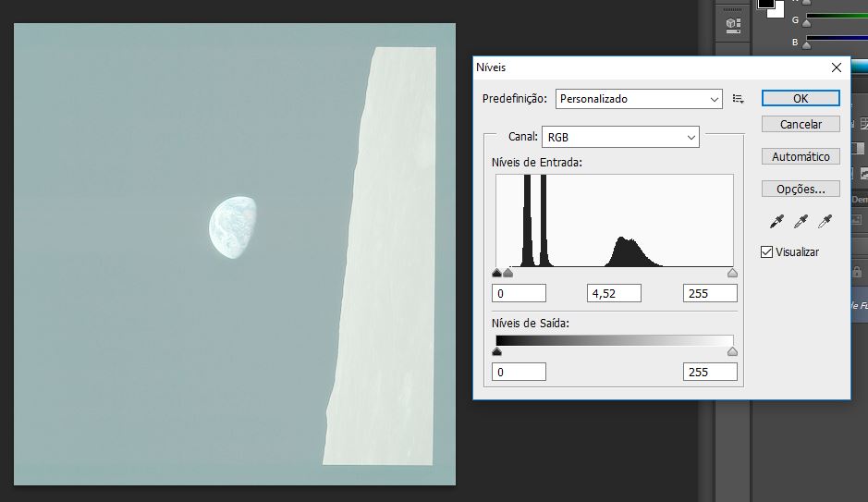Image resolution: width=868 pixels, height=502 pixels.
Task: Click the white background color swatch
Action: pyautogui.click(x=777, y=12)
